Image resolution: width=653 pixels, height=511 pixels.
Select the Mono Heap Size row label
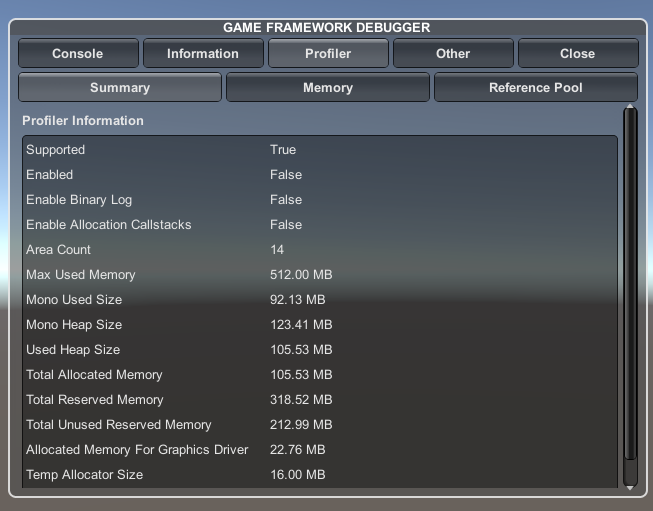coord(74,325)
